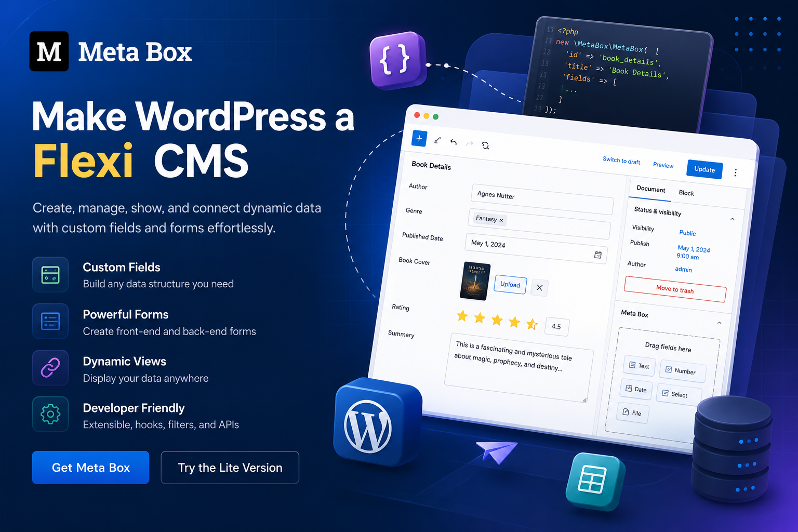Image resolution: width=798 pixels, height=532 pixels.
Task: Click the half-filled fifth rating star
Action: (532, 324)
